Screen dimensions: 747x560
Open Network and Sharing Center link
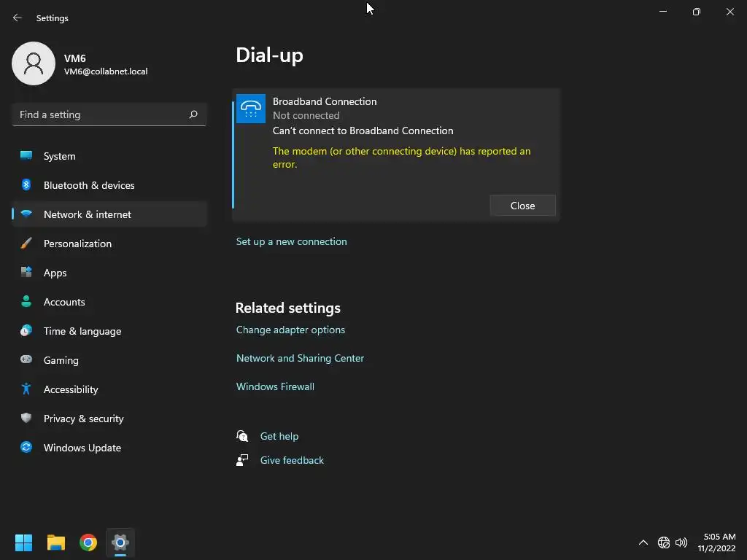300,358
